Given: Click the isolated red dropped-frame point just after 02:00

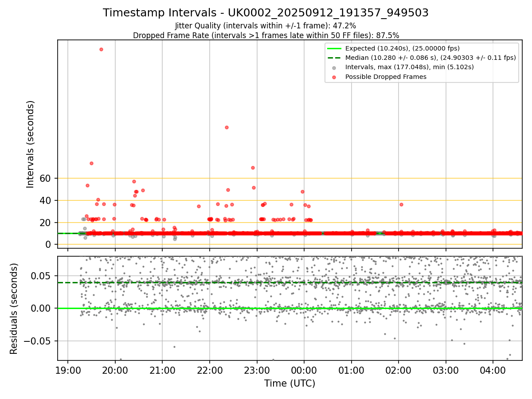Looking at the screenshot, I should pyautogui.click(x=401, y=204).
